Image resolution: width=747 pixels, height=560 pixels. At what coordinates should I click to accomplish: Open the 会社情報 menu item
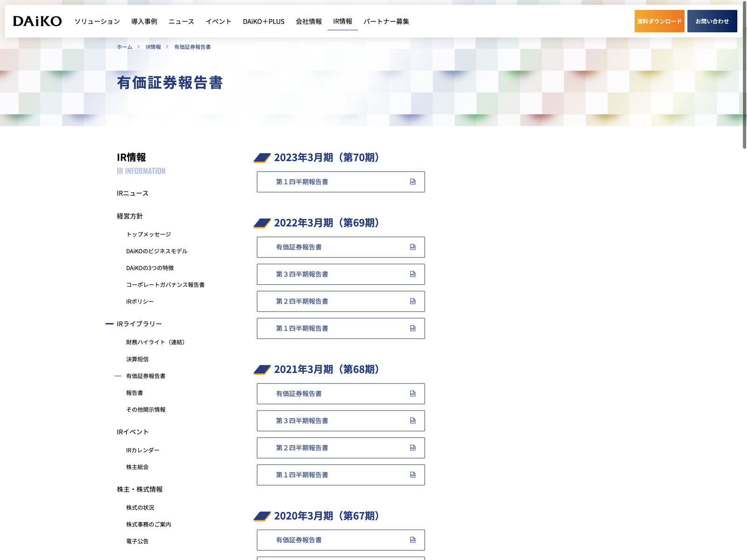(x=309, y=21)
